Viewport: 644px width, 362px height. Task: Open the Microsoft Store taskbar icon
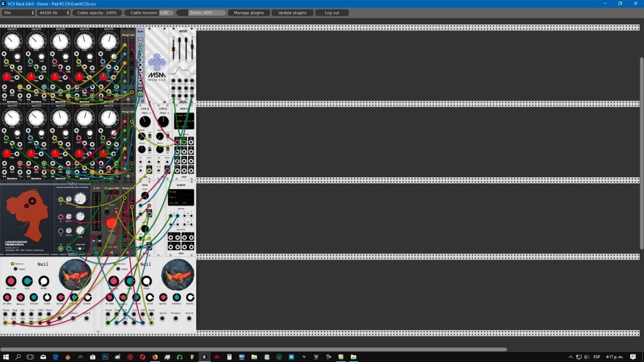[93, 357]
